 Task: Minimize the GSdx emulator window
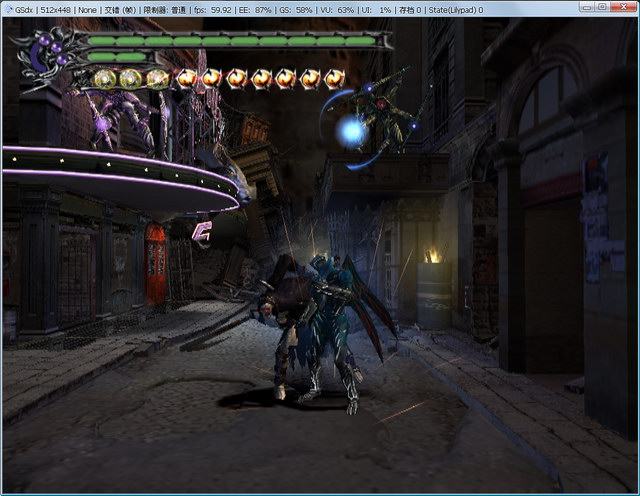[587, 7]
